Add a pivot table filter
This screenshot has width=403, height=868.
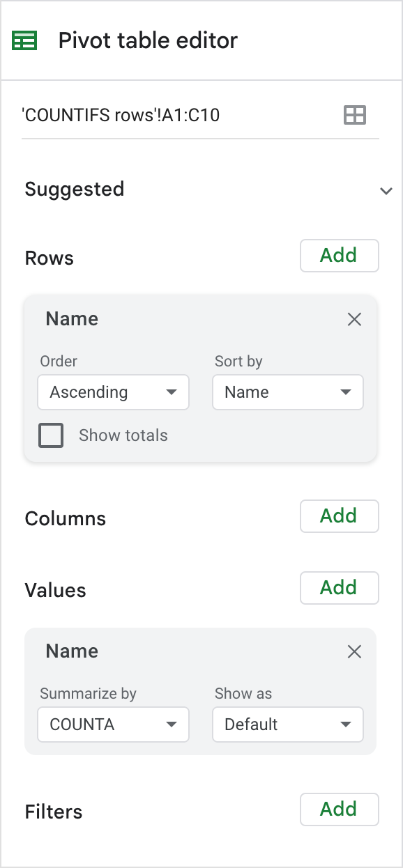coord(339,809)
